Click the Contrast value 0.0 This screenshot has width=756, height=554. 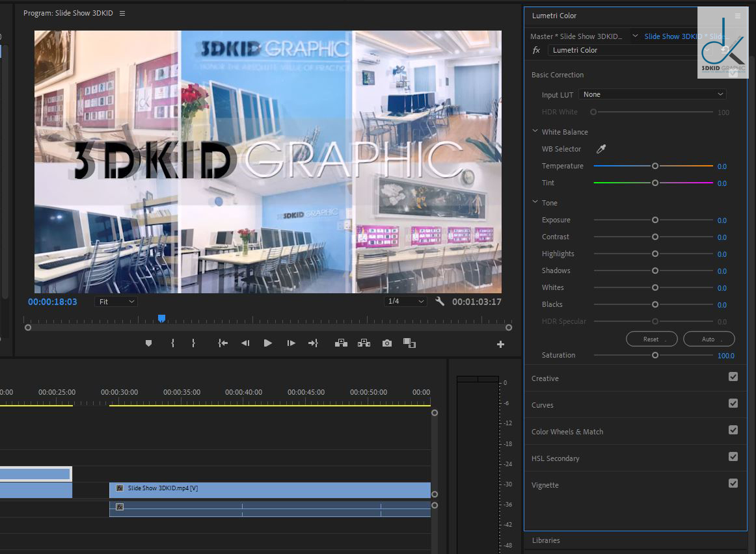pos(722,237)
